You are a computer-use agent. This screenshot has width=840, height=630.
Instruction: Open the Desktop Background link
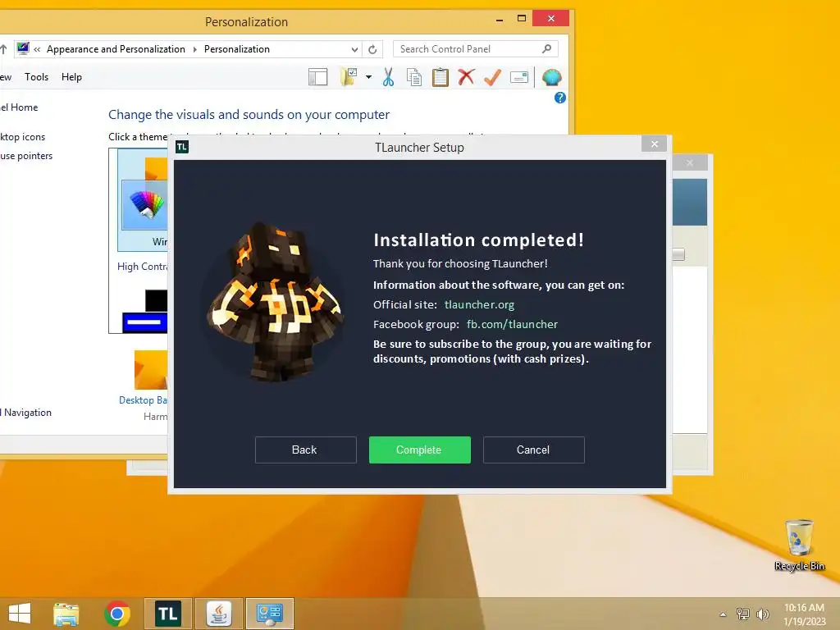(143, 400)
